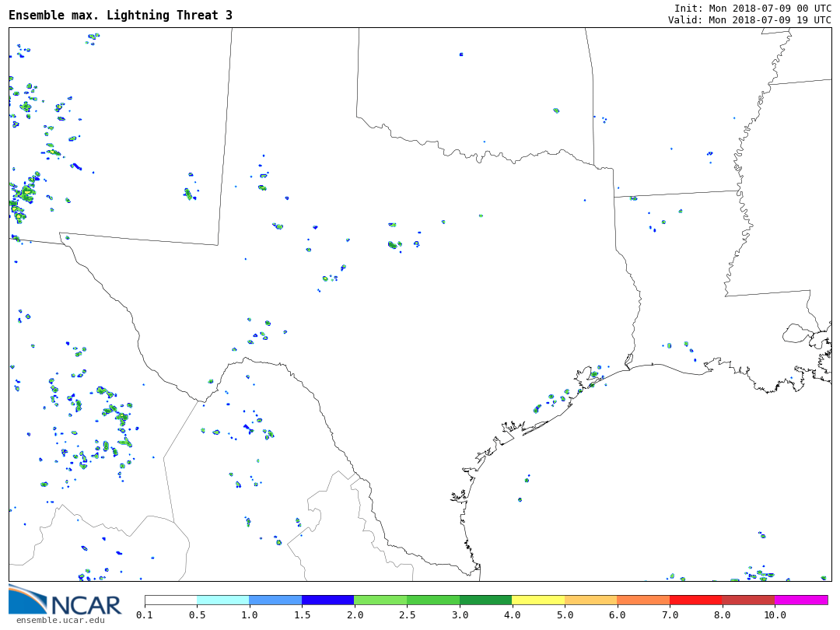The height and width of the screenshot is (630, 840).
Task: Select the yellow 4.0–5.0 legend swatch
Action: tap(538, 600)
